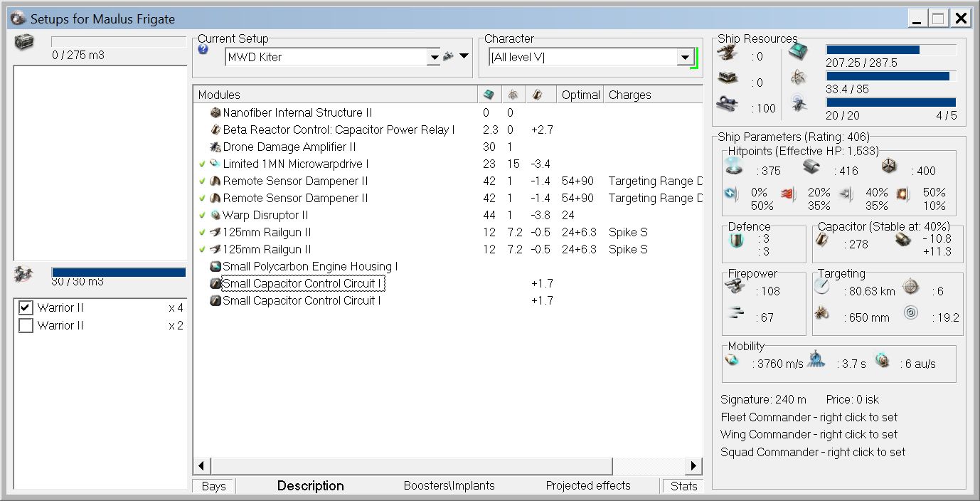Click the max velocity icon showing 3760 m/s
The height and width of the screenshot is (501, 980).
coord(733,361)
